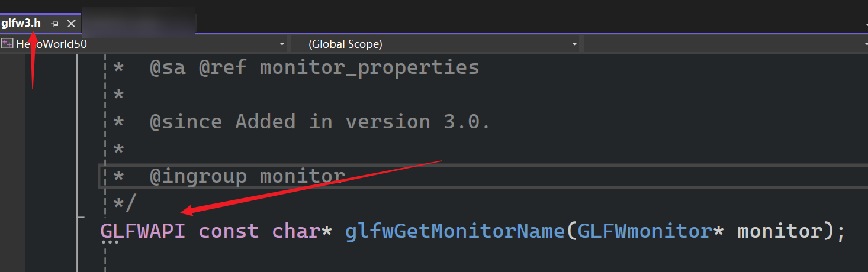
Task: Close the glfw3.h tab
Action: [x=71, y=24]
